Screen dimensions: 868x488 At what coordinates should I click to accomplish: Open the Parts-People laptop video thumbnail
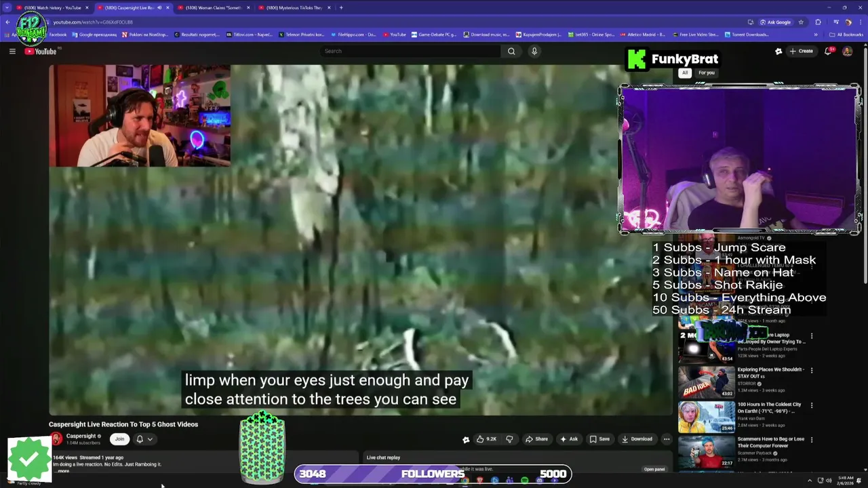707,347
